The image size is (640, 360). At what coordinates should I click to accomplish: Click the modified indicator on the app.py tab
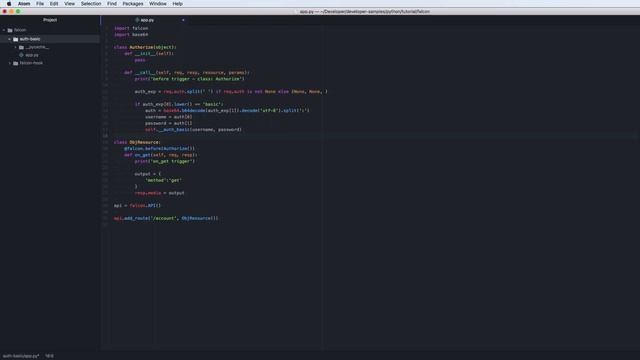coord(183,20)
